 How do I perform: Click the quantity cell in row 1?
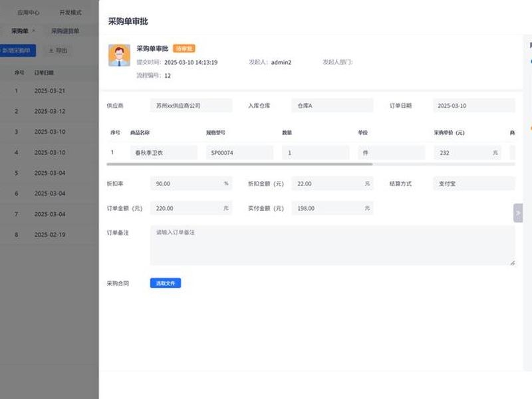(x=315, y=153)
